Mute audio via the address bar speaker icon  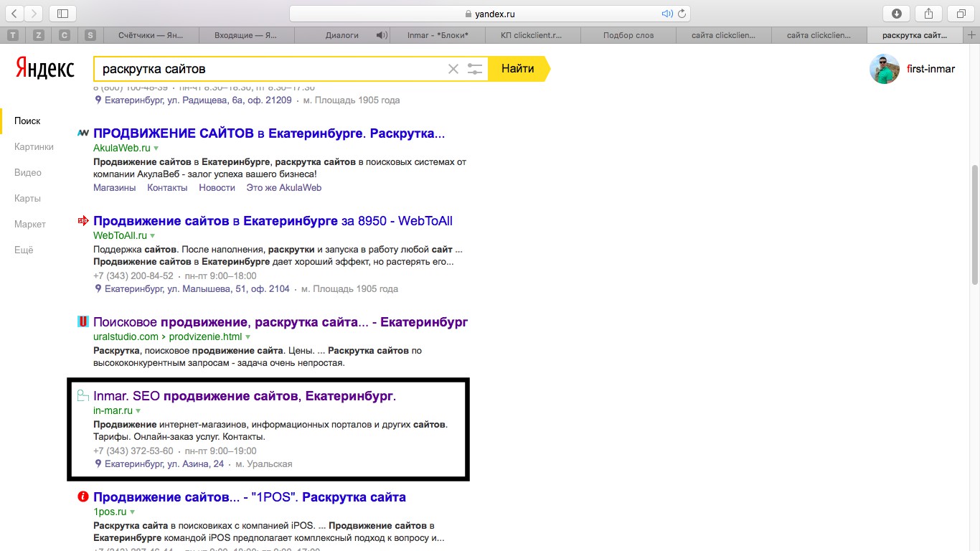click(x=667, y=14)
